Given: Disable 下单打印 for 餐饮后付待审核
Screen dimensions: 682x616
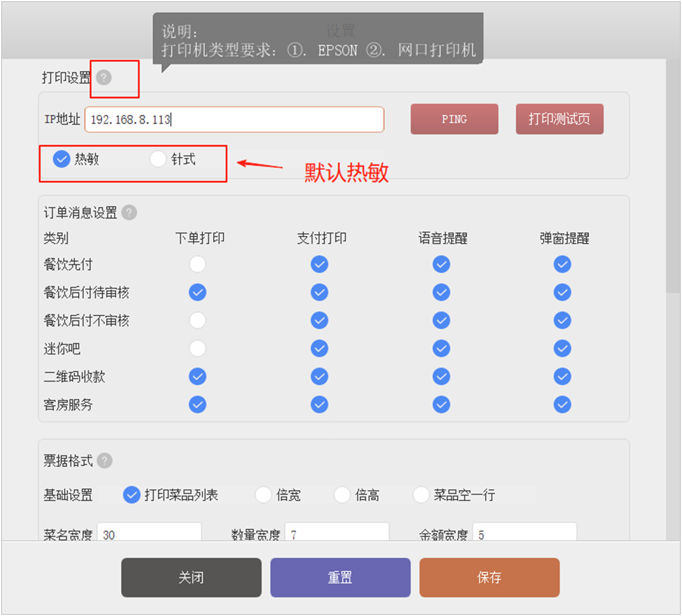Looking at the screenshot, I should 198,292.
